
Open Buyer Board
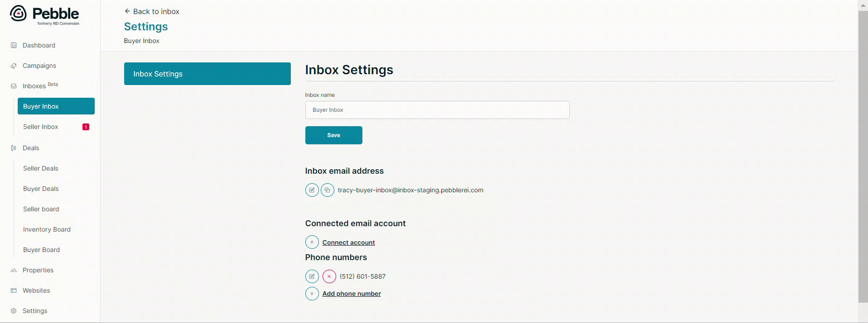[41, 250]
